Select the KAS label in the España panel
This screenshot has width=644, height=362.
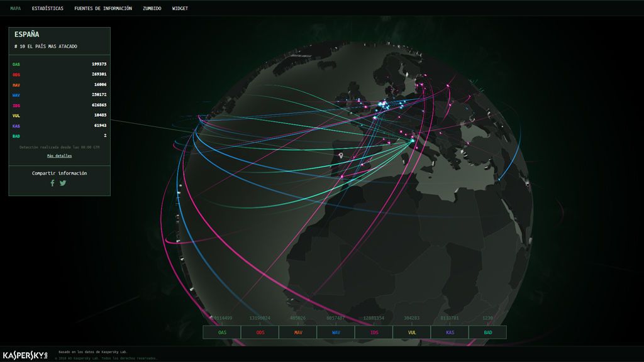[x=16, y=126]
